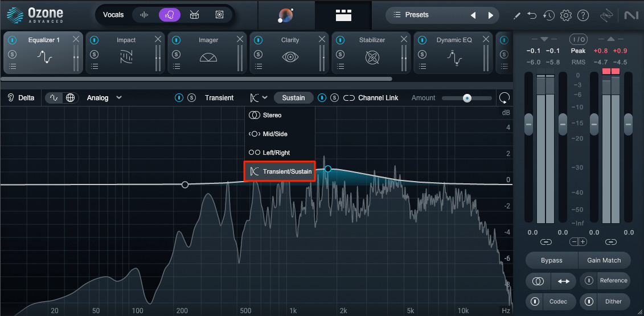
Task: Enable the Codec power toggle
Action: (535, 302)
